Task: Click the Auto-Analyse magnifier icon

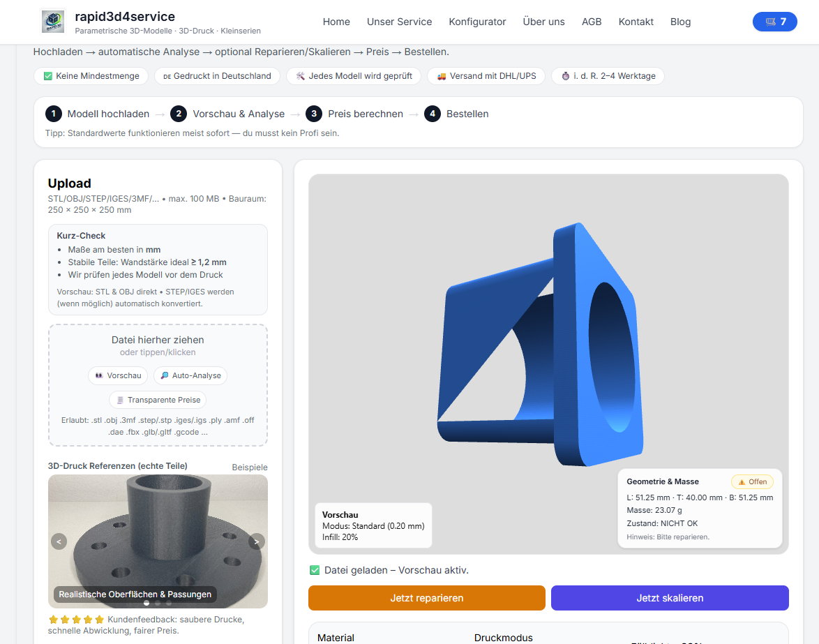Action: (x=164, y=375)
